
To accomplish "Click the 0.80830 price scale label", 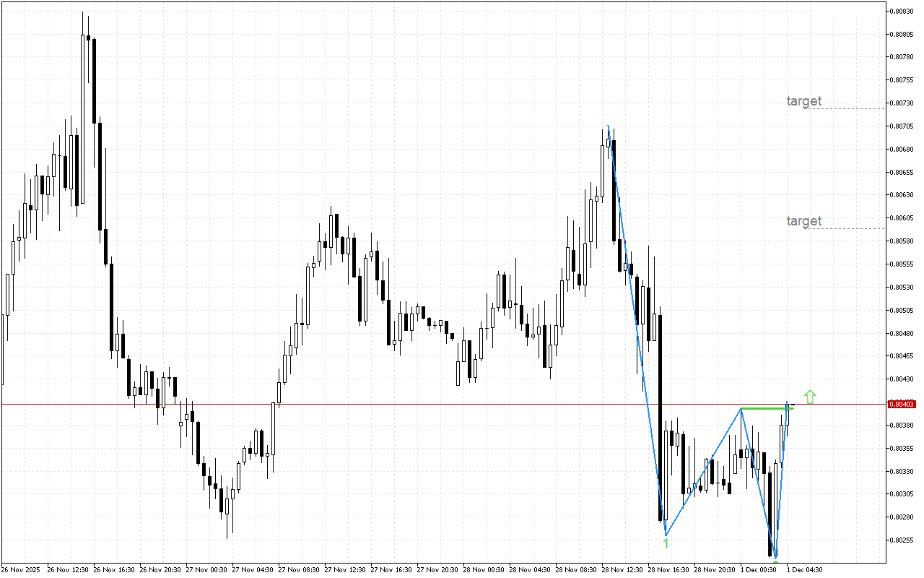I will point(901,11).
